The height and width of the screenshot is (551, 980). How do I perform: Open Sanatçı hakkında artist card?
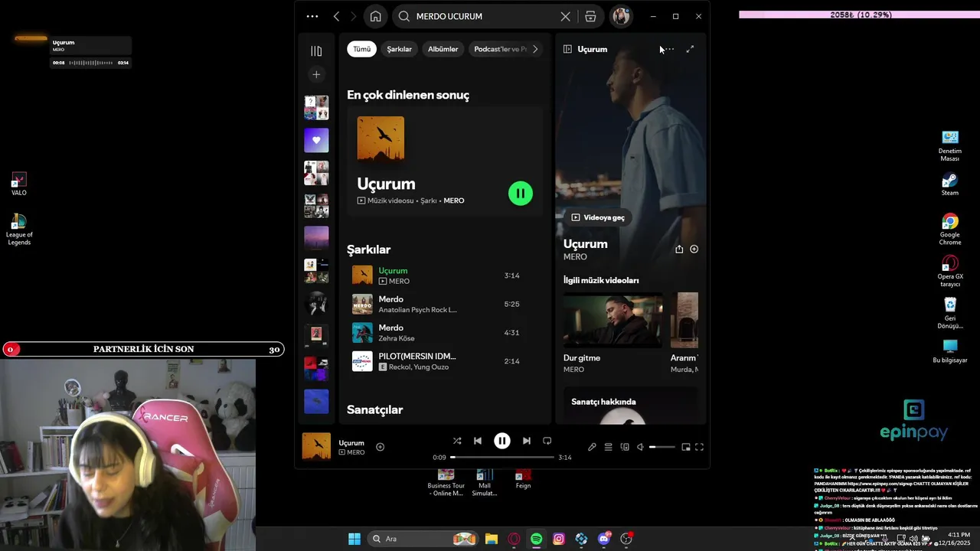[631, 406]
